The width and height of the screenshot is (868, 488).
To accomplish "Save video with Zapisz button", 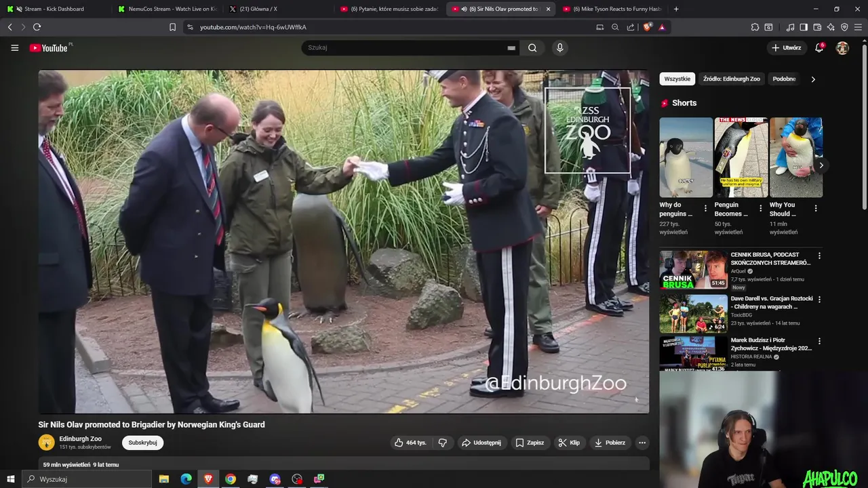I will [x=530, y=443].
